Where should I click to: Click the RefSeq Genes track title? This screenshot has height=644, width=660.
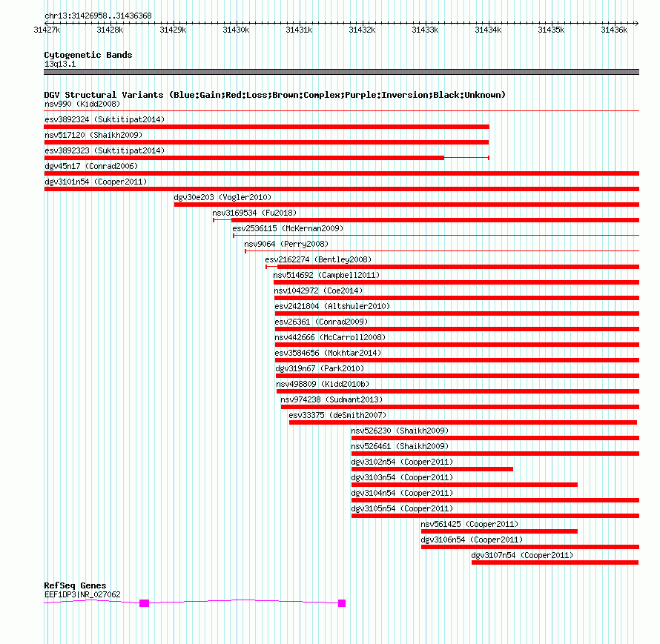tap(75, 585)
